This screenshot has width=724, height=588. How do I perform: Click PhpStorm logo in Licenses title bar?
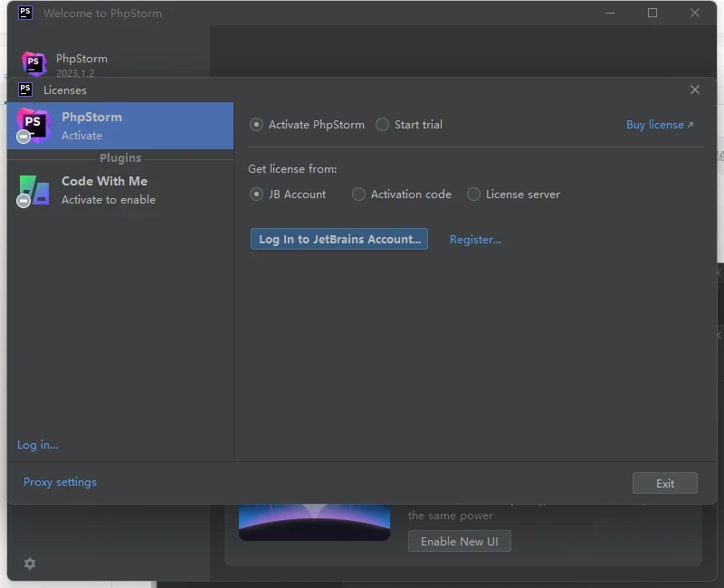(x=25, y=90)
